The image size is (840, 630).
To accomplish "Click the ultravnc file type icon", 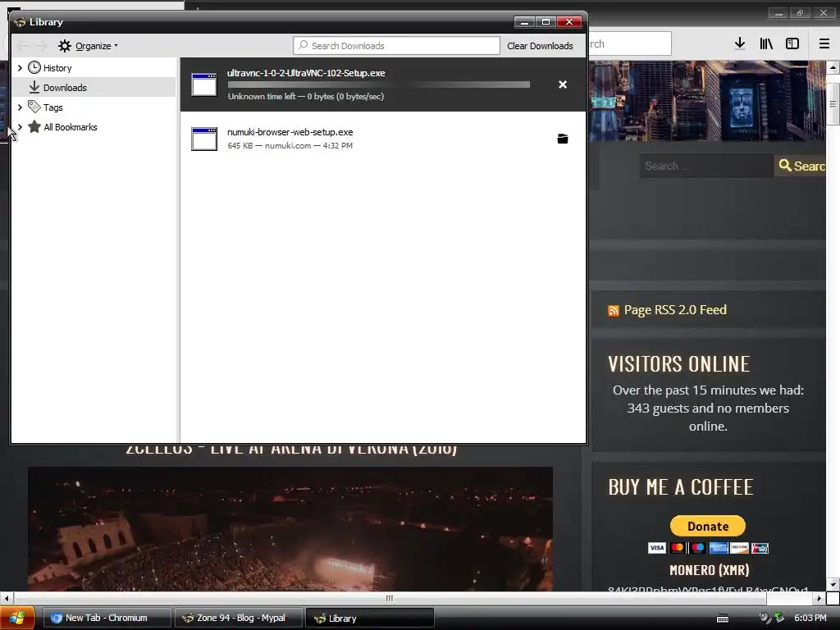I will click(x=204, y=84).
